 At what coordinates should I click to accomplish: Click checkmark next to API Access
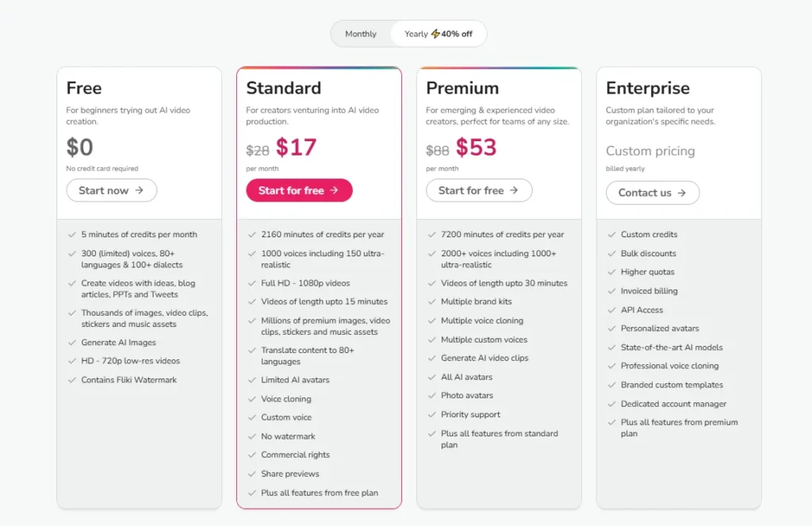[612, 310]
